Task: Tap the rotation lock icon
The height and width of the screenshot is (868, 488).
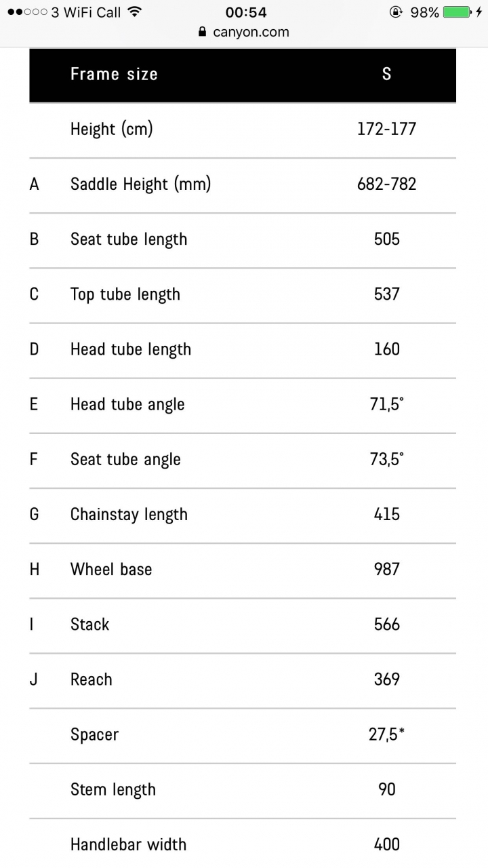Action: coord(396,12)
